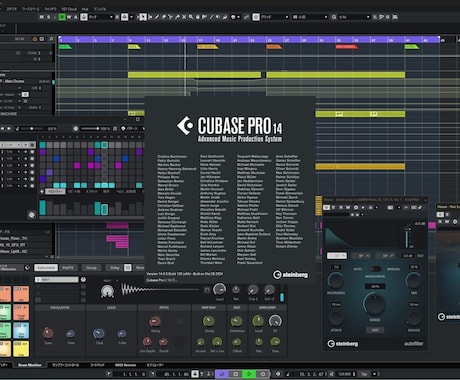Click the Steinberg logo in About dialog
The width and height of the screenshot is (460, 380).
click(x=290, y=275)
